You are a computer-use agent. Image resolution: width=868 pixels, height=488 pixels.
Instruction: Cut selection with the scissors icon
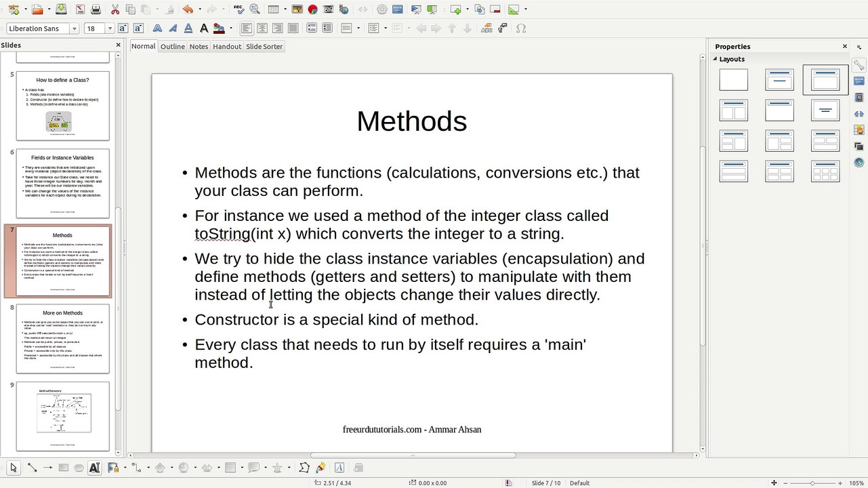pyautogui.click(x=115, y=9)
